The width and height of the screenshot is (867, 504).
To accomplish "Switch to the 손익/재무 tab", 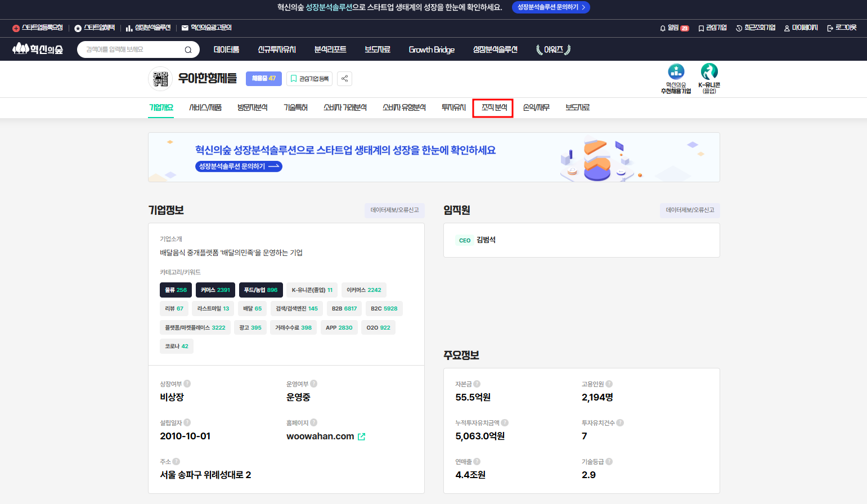I will tap(536, 107).
